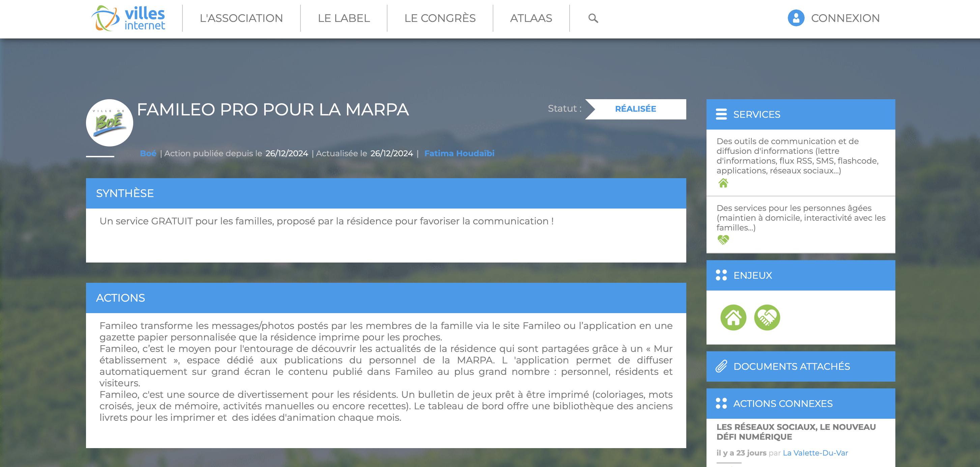The height and width of the screenshot is (467, 980).
Task: Click the RÉALISÉE status badge
Action: coord(635,109)
